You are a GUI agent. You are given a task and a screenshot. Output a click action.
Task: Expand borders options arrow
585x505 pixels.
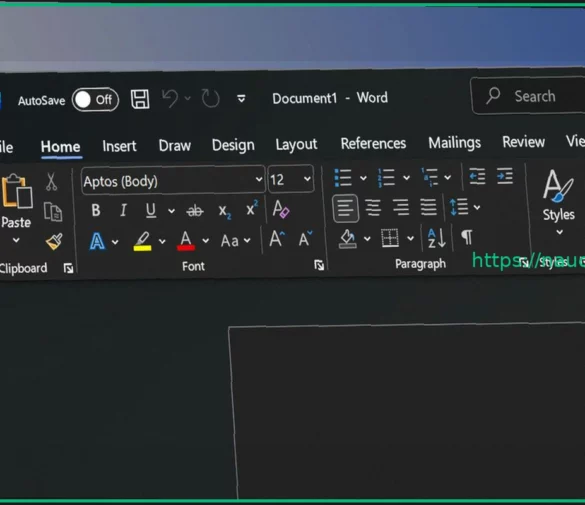[x=410, y=238]
